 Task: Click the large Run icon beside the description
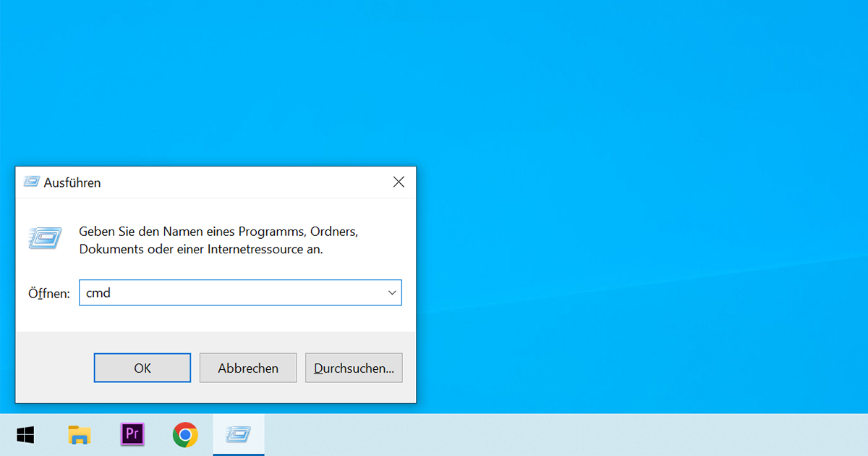45,237
